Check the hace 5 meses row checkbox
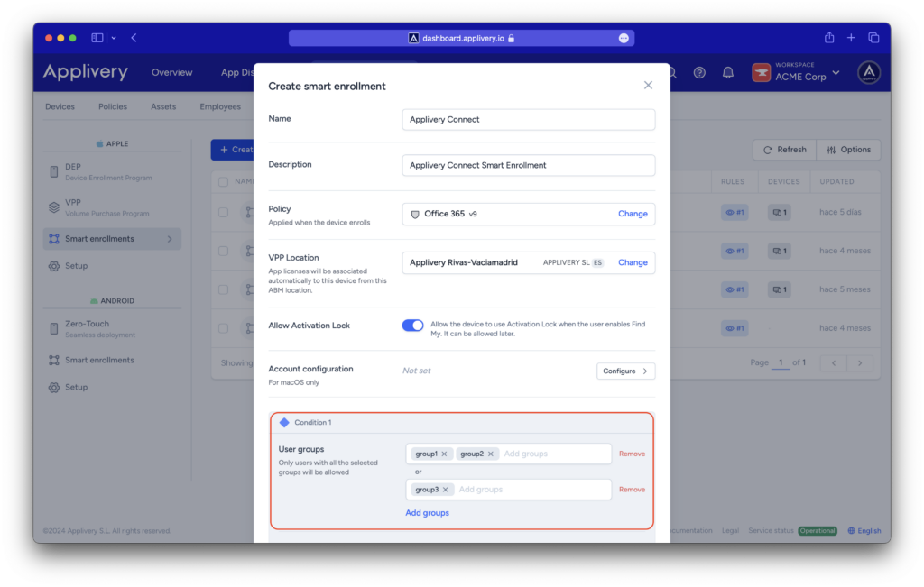 tap(224, 289)
